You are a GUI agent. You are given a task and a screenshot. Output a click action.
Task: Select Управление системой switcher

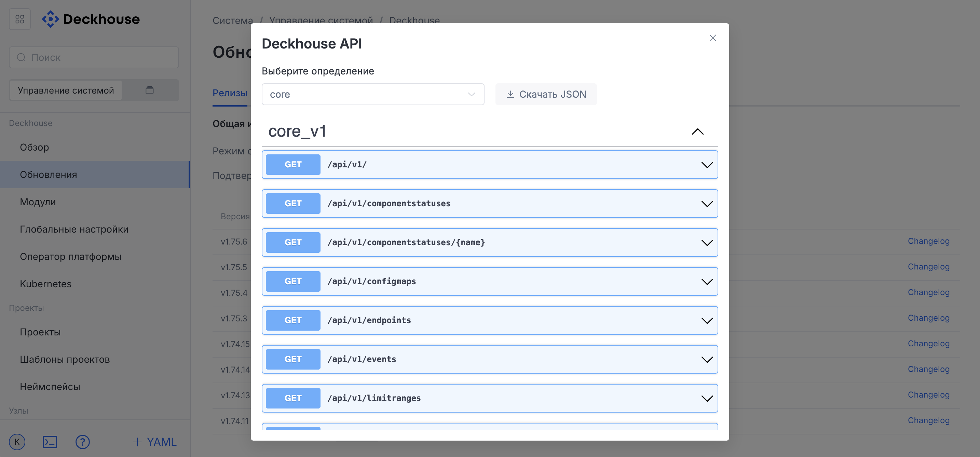click(66, 91)
